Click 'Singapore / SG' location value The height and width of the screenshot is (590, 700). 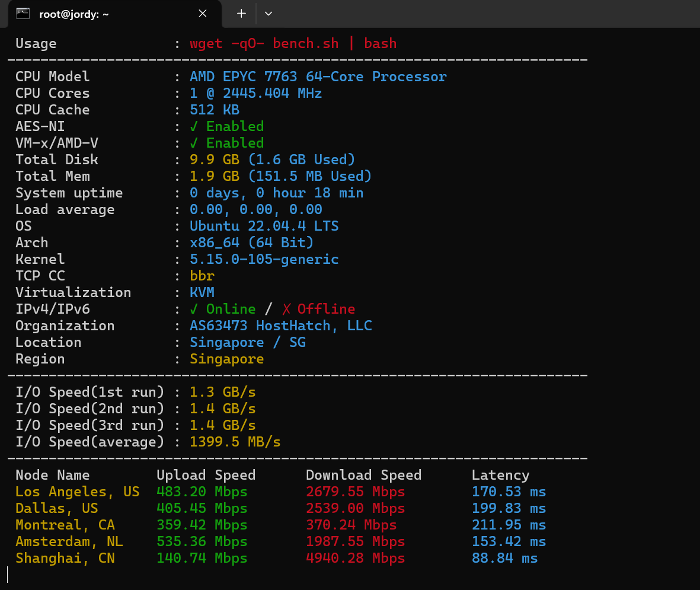click(248, 342)
